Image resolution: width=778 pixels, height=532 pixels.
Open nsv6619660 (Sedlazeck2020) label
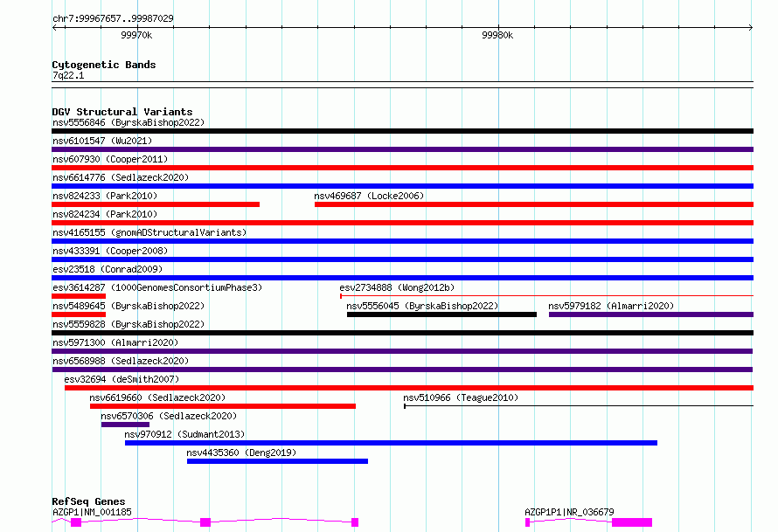[x=157, y=397]
